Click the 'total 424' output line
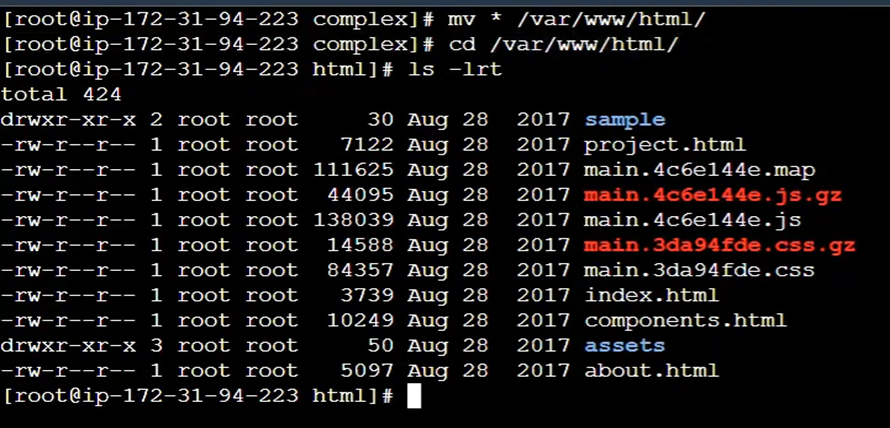890x428 pixels. [61, 94]
